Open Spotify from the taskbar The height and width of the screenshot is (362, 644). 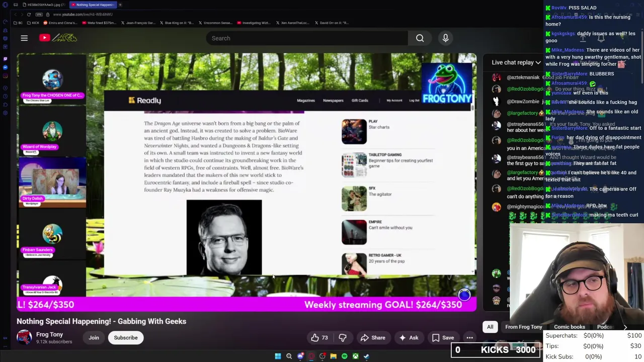(x=344, y=356)
